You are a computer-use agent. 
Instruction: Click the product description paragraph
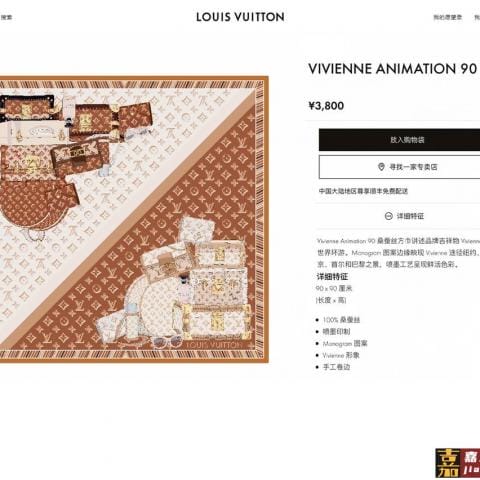pyautogui.click(x=398, y=253)
